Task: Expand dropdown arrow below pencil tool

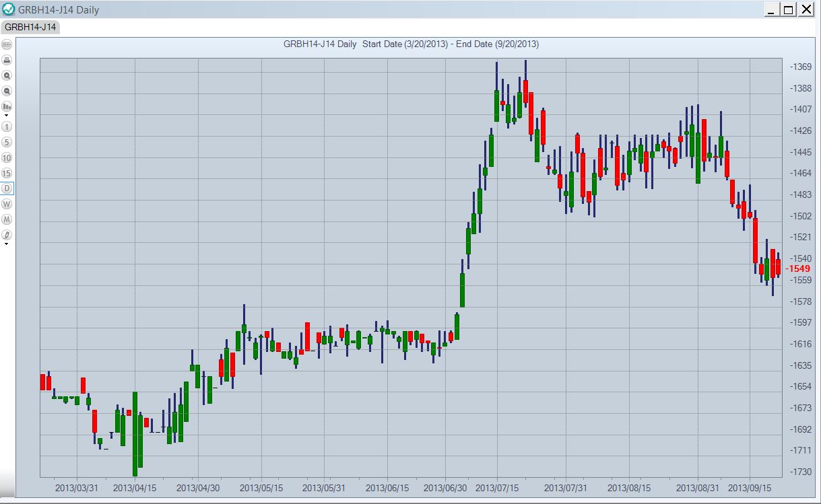Action: click(x=7, y=244)
